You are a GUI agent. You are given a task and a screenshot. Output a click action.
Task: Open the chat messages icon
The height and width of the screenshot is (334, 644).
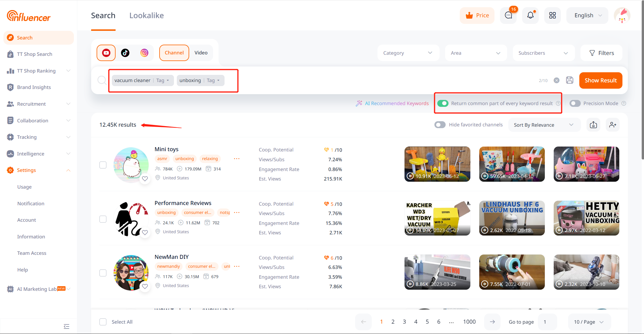(508, 15)
